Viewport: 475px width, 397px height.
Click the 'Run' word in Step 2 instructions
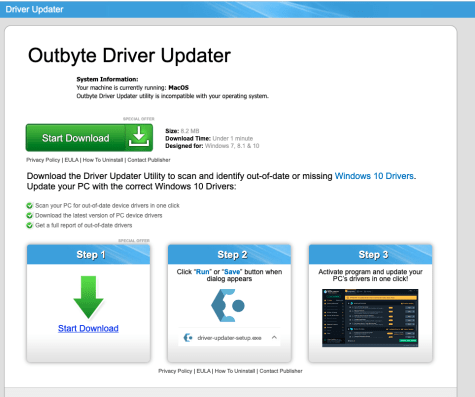point(203,272)
